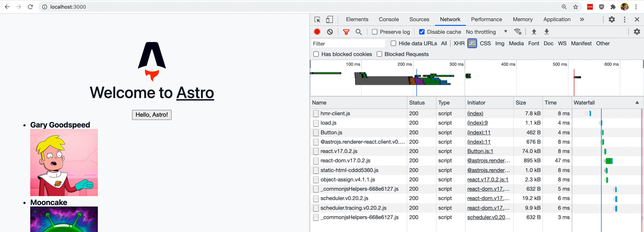Open the shield extension icon
The image size is (644, 232).
601,7
